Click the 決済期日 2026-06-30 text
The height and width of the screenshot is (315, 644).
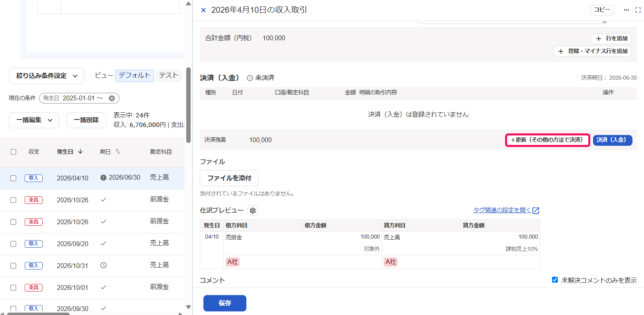pos(609,78)
